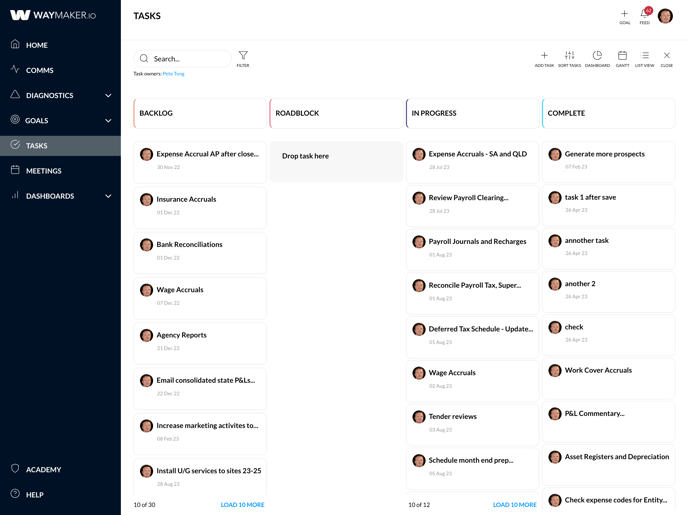Open the Email consolidated state P&Ls task

tap(200, 388)
